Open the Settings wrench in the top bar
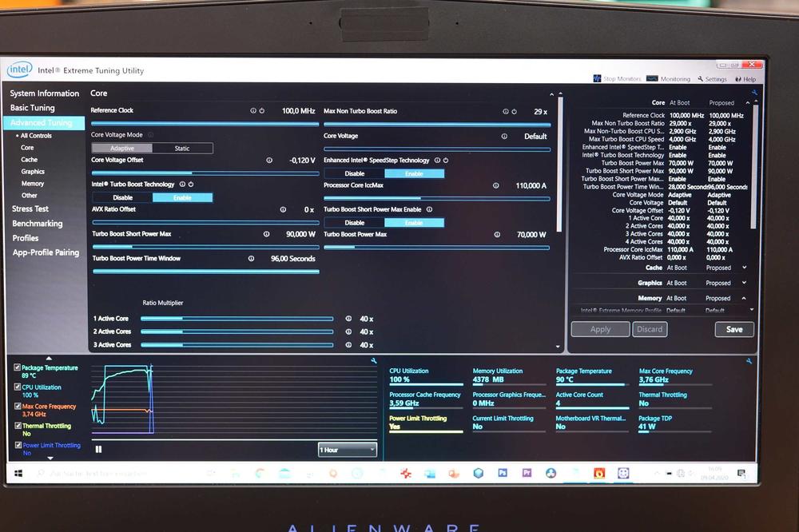 [701, 79]
